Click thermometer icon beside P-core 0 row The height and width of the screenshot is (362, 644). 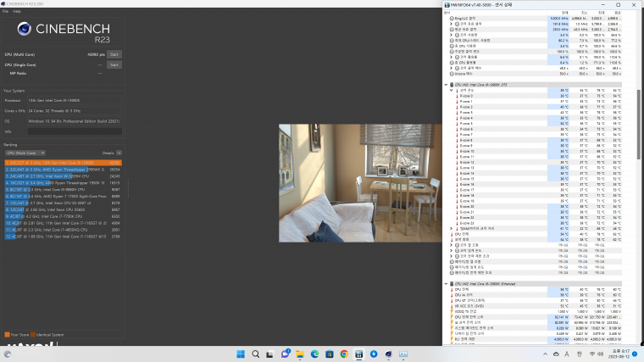point(457,96)
